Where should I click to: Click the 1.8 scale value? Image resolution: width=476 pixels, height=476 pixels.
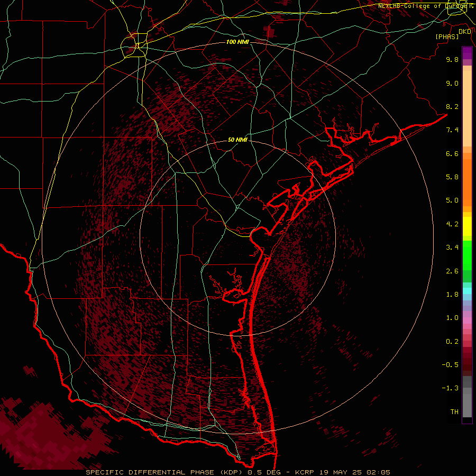point(452,295)
